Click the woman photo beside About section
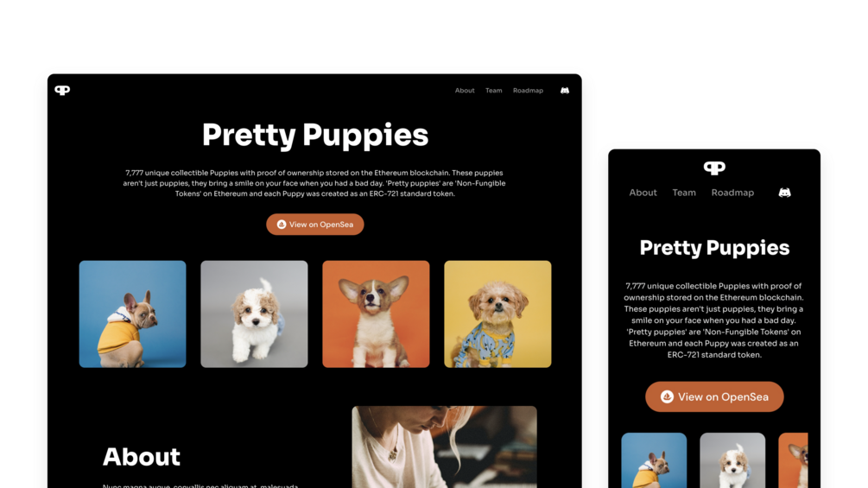The image size is (868, 488). (445, 447)
